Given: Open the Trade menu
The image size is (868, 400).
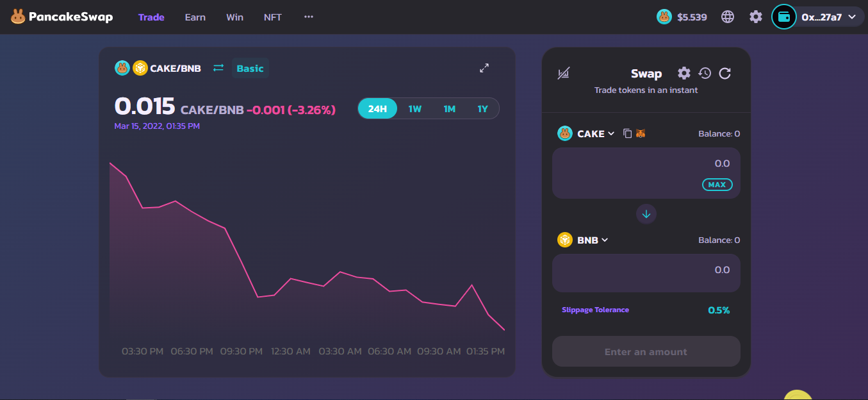Looking at the screenshot, I should coord(151,17).
